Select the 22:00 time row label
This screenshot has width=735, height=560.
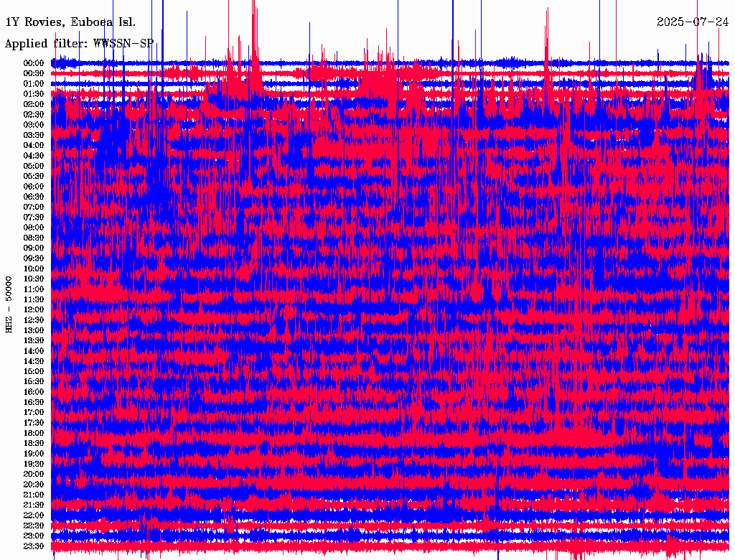(34, 515)
